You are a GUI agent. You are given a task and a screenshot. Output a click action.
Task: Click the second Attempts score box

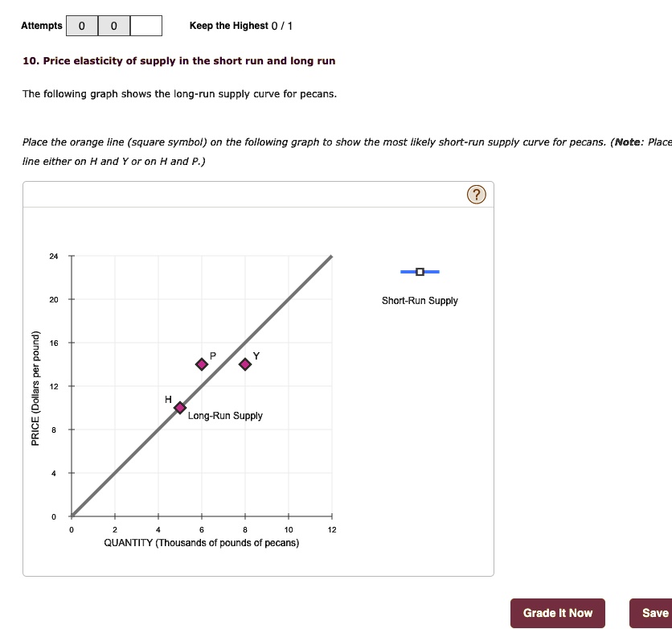point(113,25)
